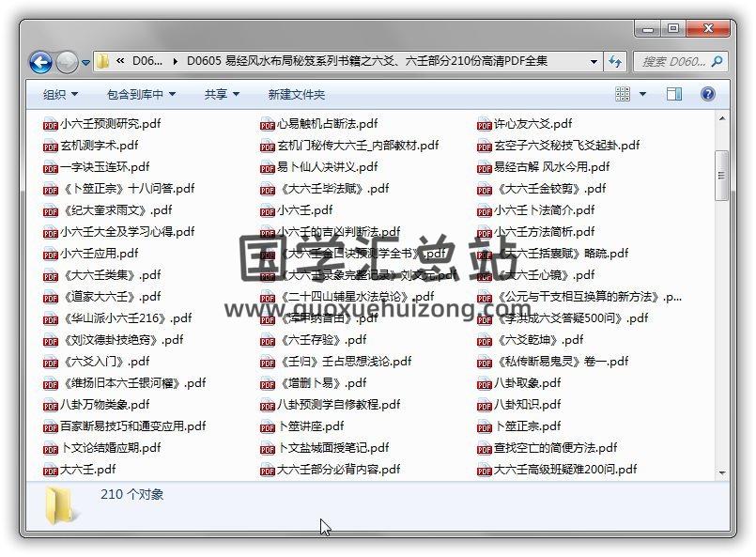Screen dimensions: 756x557
Task: Select file name 百家断易技巧和通变应用.pdf
Action: [x=132, y=426]
